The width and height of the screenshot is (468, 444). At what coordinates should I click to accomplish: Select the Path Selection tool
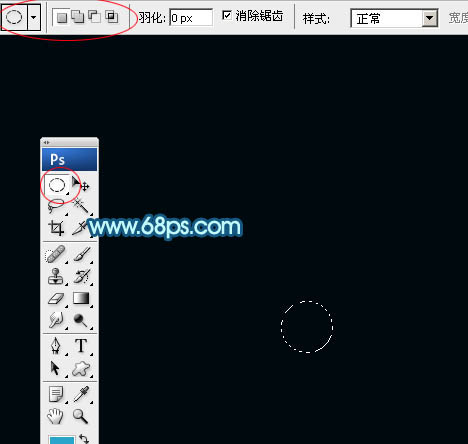(55, 368)
